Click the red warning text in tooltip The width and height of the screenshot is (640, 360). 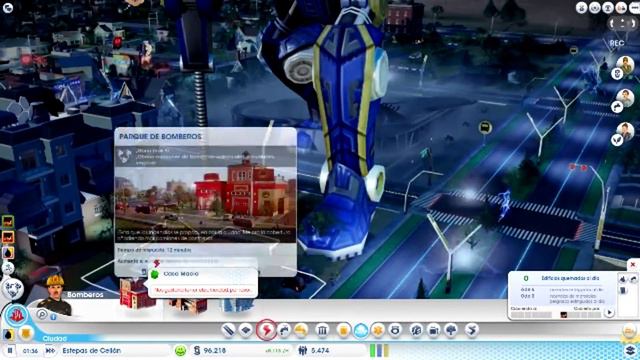203,290
